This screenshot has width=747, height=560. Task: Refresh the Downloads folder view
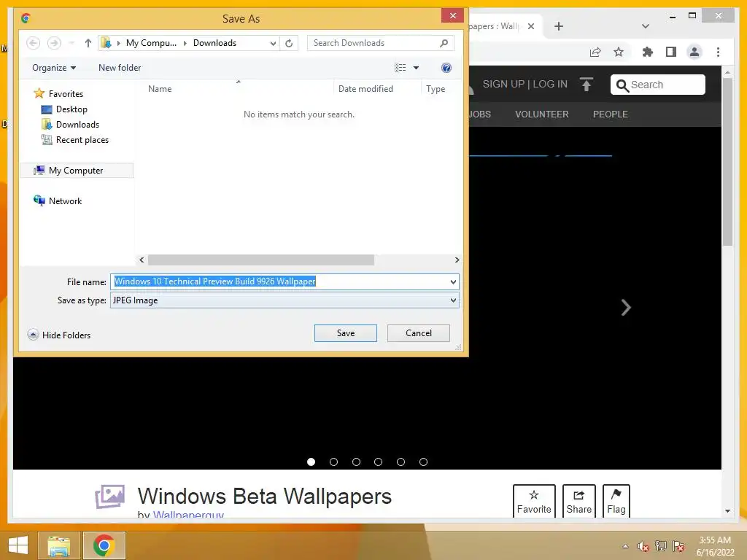(289, 43)
